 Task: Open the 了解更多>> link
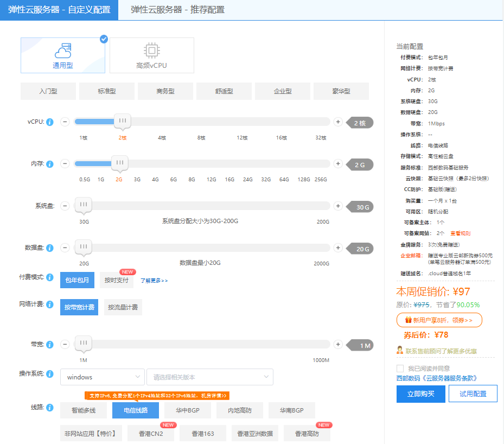(154, 281)
